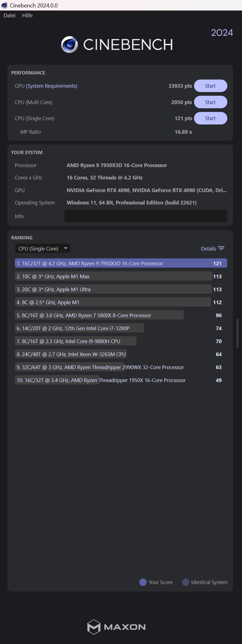Click the Cinebench sphere logo icon
Image resolution: width=242 pixels, height=644 pixels.
69,44
